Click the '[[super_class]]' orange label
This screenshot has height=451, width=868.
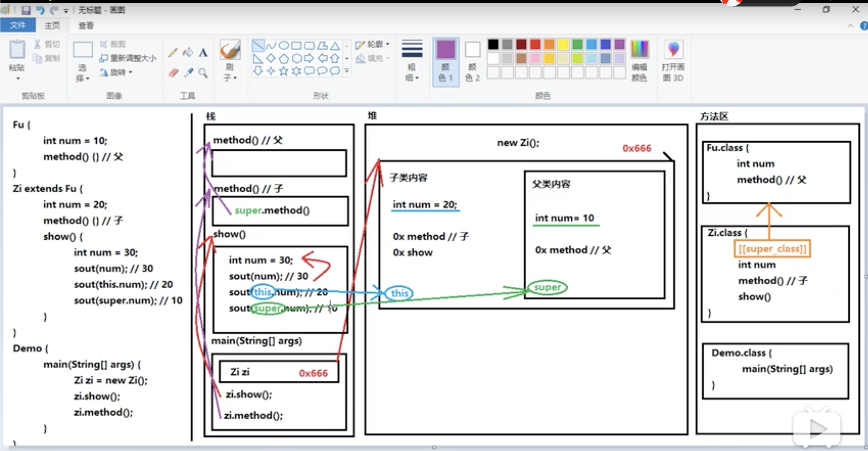[772, 249]
